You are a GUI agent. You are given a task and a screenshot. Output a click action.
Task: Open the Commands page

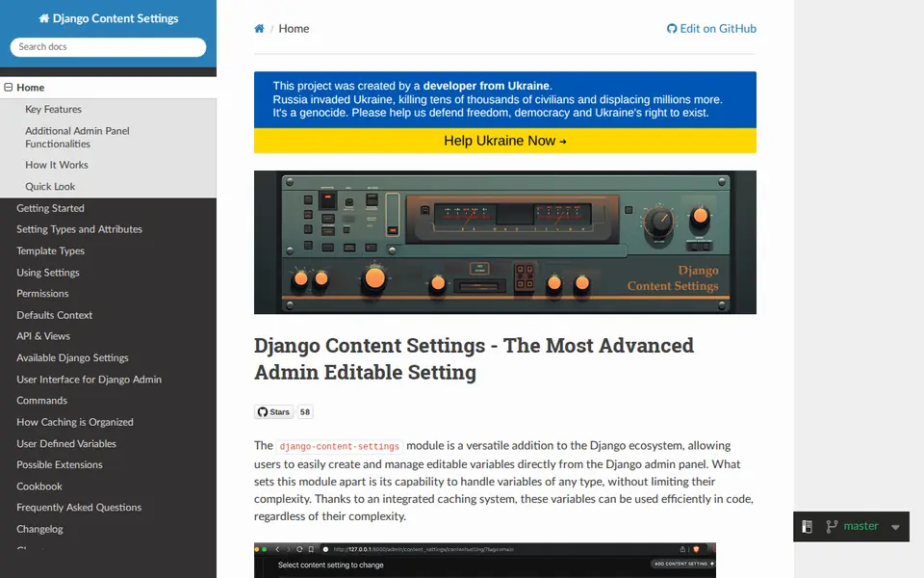(41, 401)
